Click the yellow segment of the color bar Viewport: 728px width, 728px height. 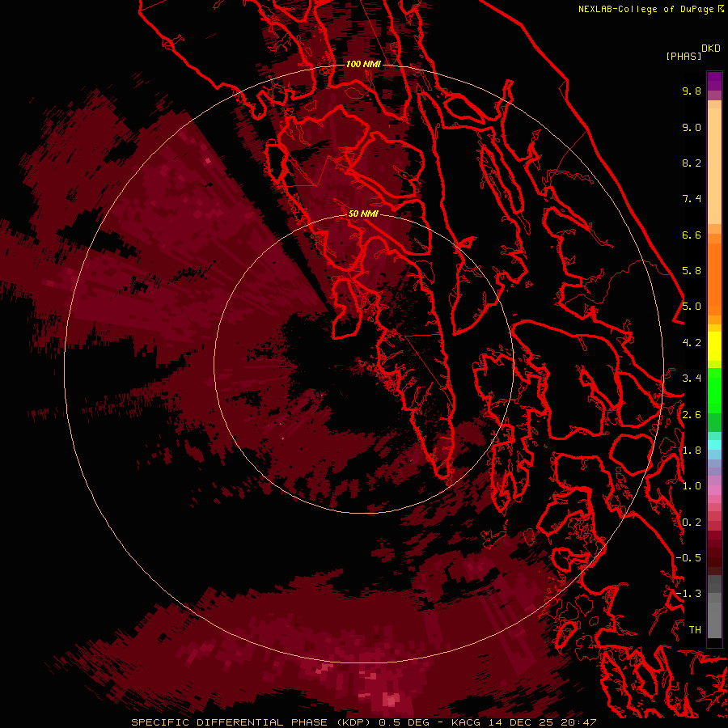coord(714,346)
